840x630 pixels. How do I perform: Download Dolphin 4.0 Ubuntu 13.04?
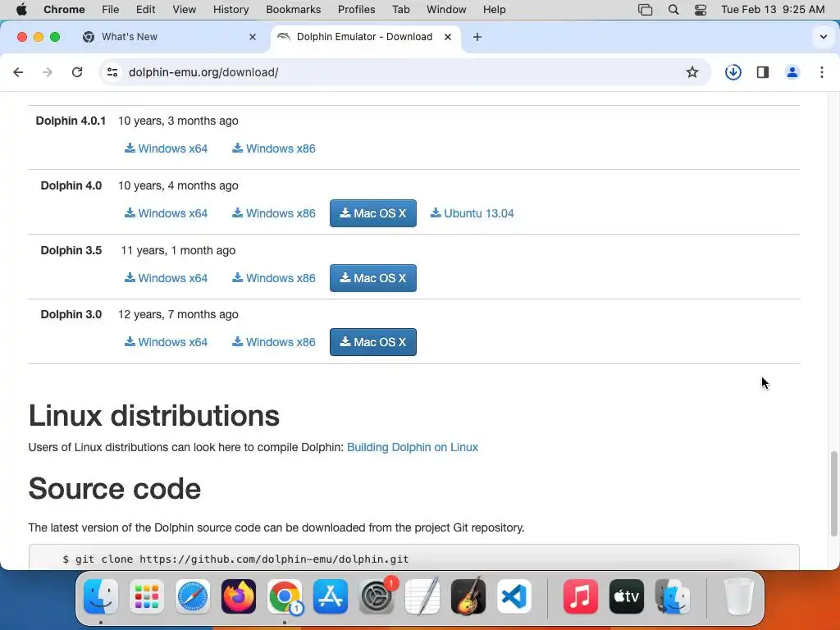tap(472, 213)
